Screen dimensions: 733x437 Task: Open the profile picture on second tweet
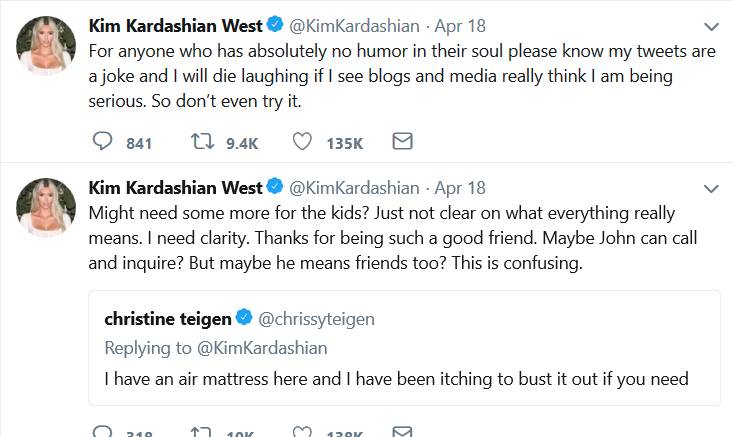[x=46, y=209]
